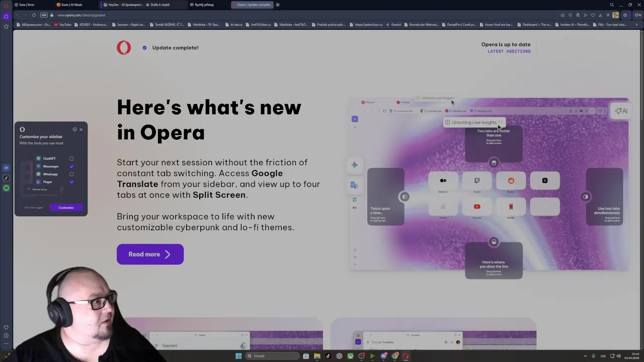Screen dimensions: 644x362
Task: Open the Windows Start button
Action: pyautogui.click(x=238, y=356)
